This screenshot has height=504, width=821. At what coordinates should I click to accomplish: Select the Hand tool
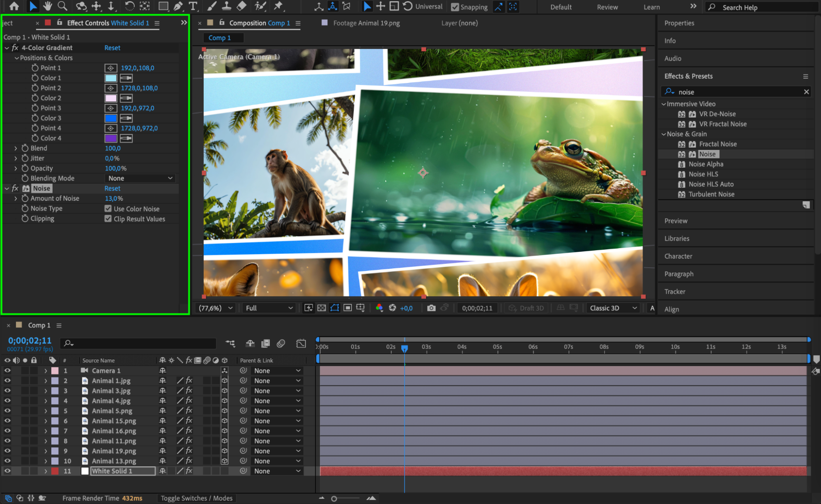click(48, 6)
